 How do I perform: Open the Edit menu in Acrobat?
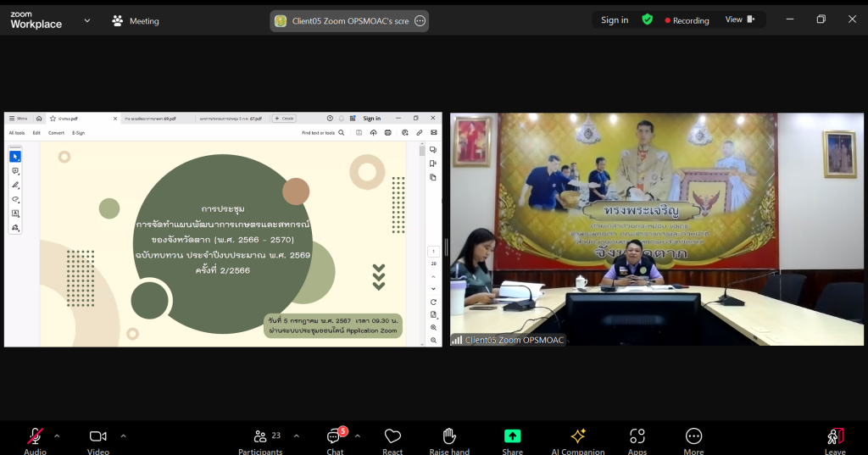tap(36, 133)
